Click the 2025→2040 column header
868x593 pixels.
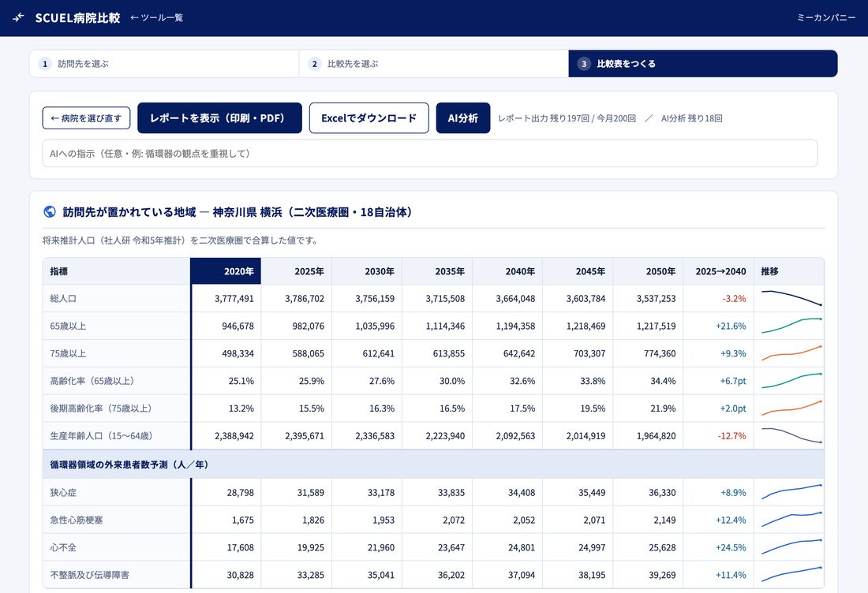point(719,271)
